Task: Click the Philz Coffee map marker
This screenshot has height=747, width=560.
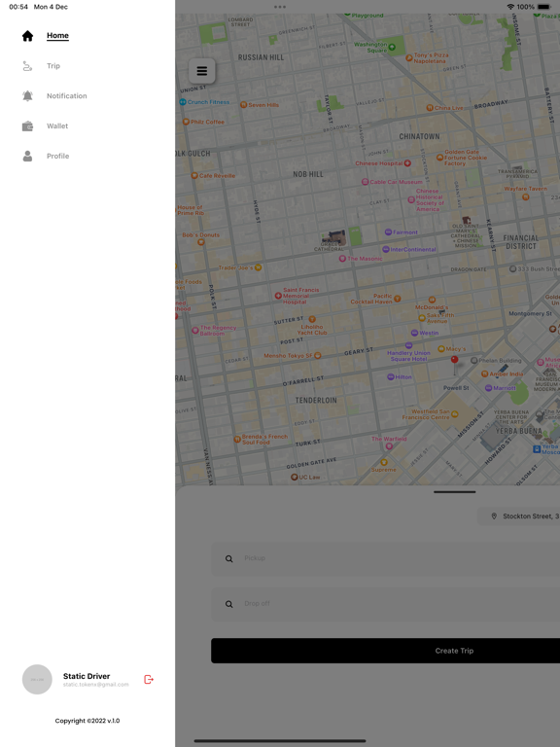Action: coord(187,122)
